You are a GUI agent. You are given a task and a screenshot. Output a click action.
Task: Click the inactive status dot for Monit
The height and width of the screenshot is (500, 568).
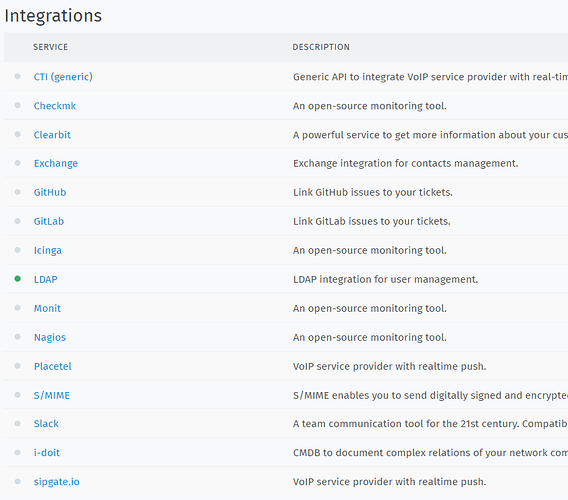tap(17, 308)
